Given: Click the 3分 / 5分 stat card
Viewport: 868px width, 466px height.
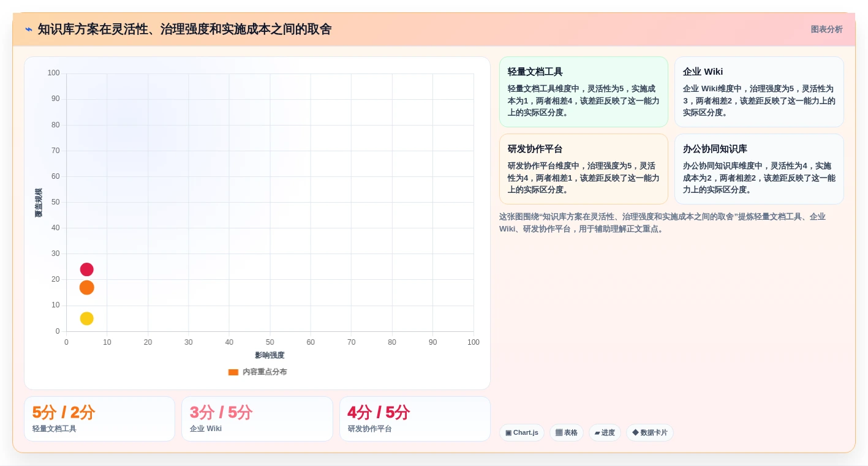Looking at the screenshot, I should (x=257, y=419).
